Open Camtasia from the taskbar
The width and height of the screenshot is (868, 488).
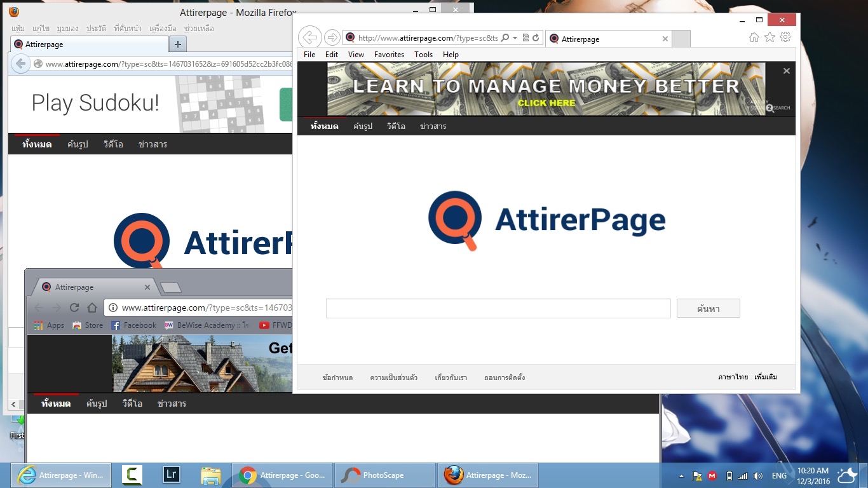pyautogui.click(x=132, y=475)
